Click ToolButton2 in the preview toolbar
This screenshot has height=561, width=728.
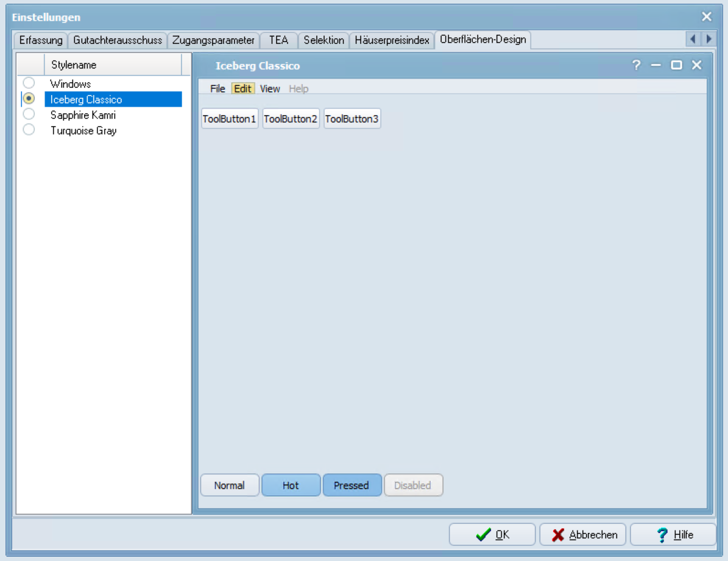(x=291, y=119)
